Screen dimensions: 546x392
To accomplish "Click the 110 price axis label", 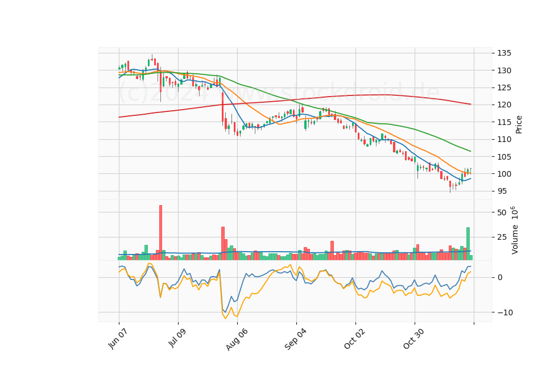I will [x=504, y=140].
